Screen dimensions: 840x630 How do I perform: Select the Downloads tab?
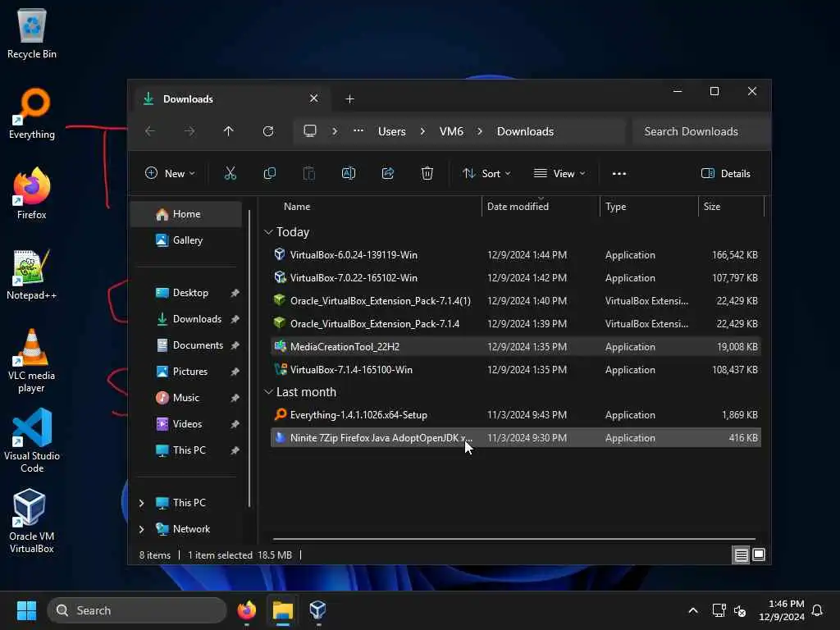click(231, 99)
